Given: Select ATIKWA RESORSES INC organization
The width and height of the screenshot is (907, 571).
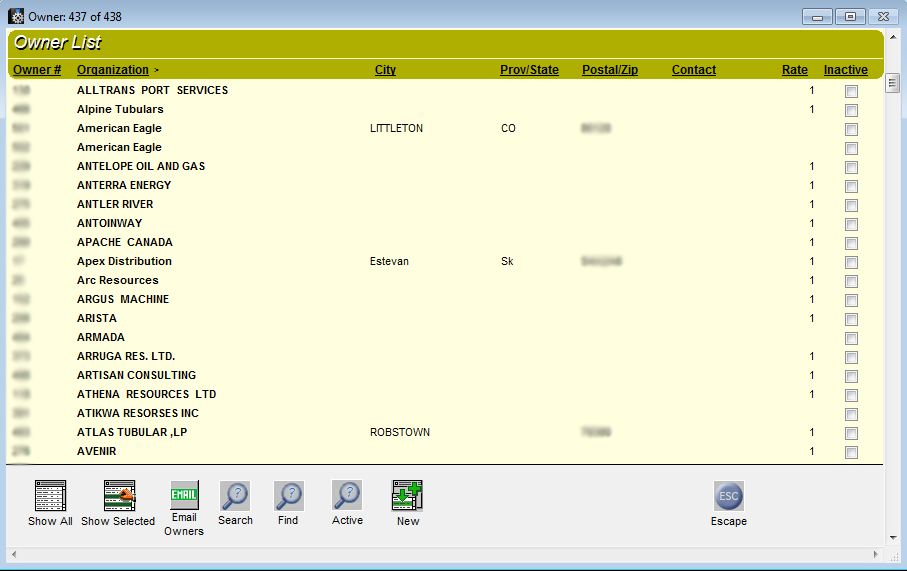Looking at the screenshot, I should [138, 414].
